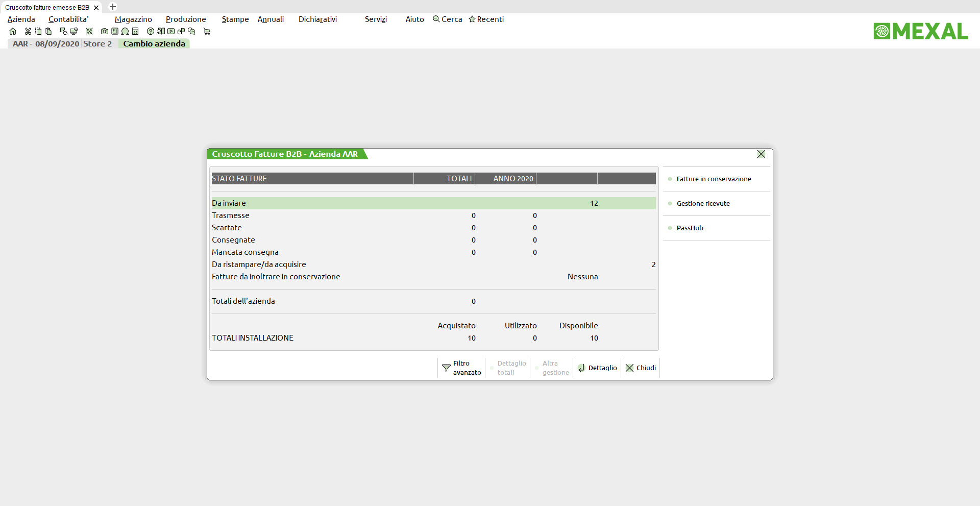Click Cambio azienda tab

click(x=154, y=44)
